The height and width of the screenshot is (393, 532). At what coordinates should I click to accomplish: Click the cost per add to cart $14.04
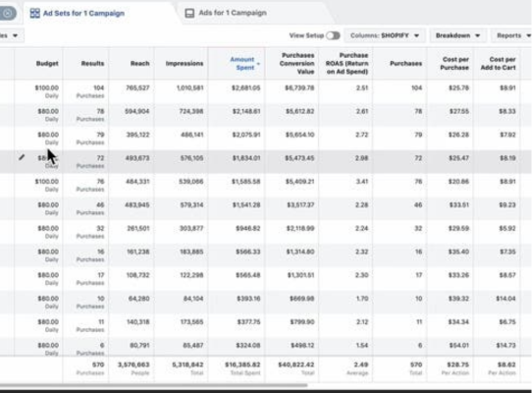(x=505, y=299)
